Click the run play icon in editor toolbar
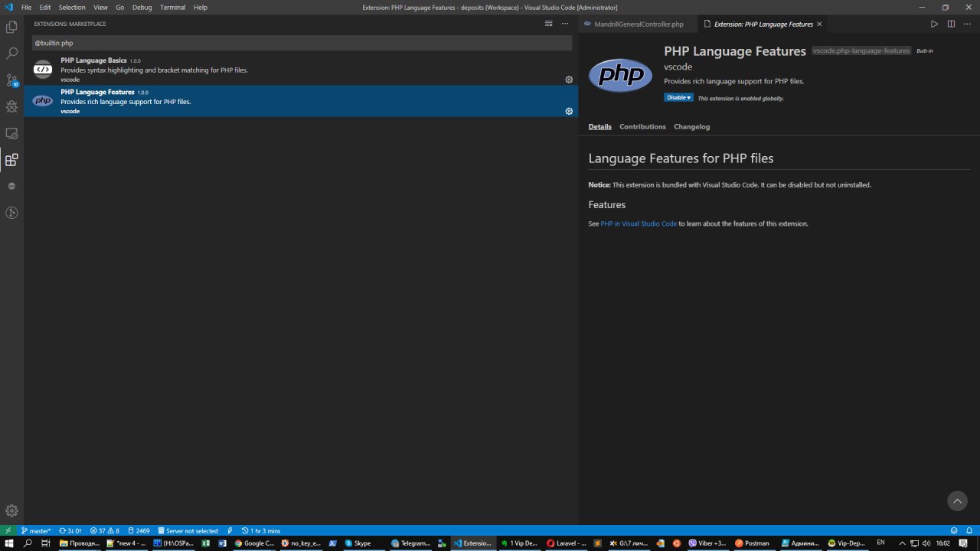Viewport: 980px width, 551px height. [x=934, y=24]
